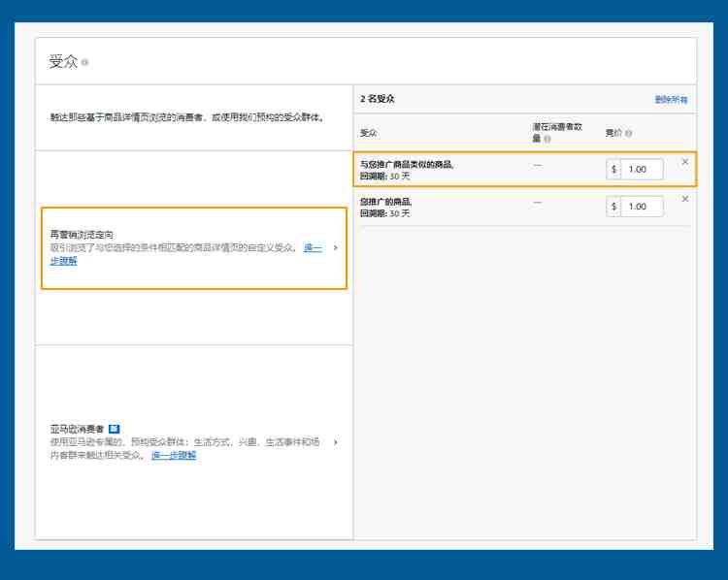Click the info icon beside 竞价 column header

[628, 133]
